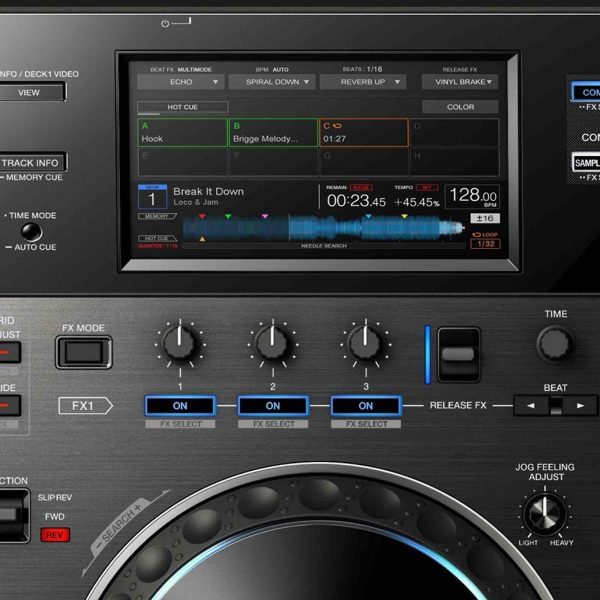Tap the A.CUE auto cue indicator
600x600 pixels.
pyautogui.click(x=361, y=187)
